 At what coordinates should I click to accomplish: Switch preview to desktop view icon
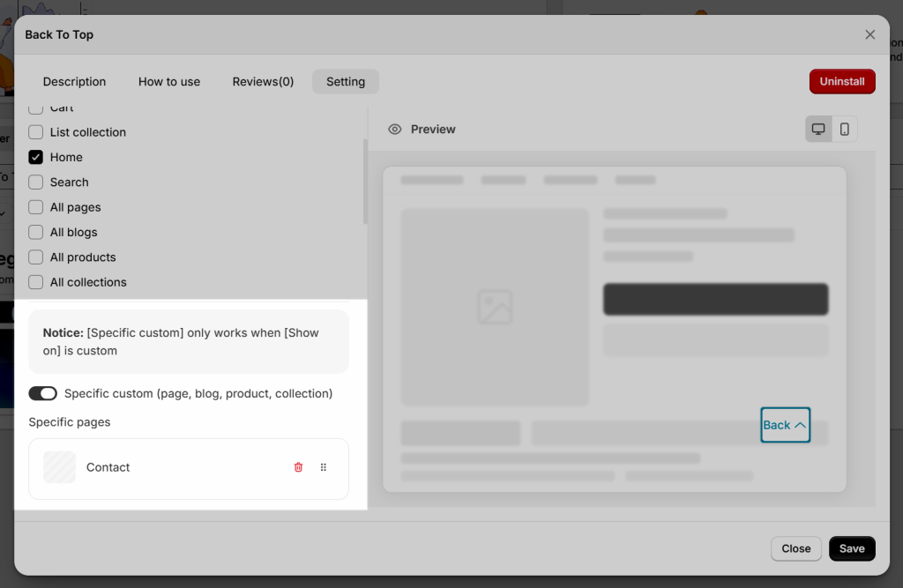point(818,129)
